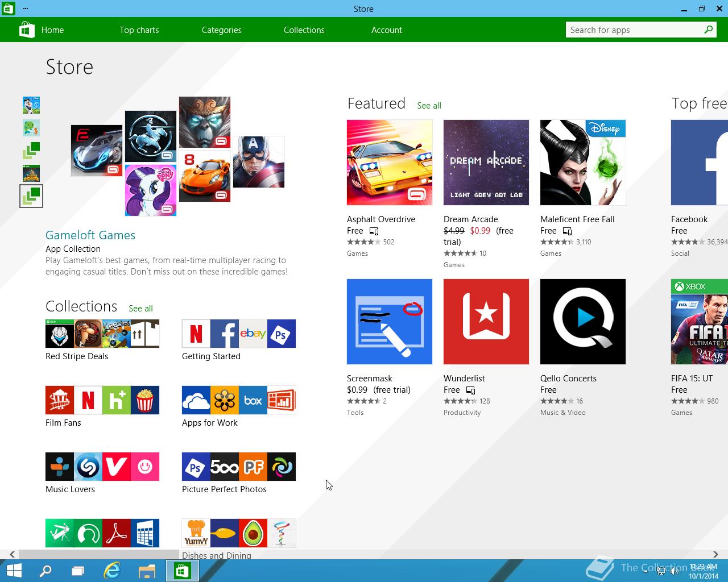Open the Screenmask app tile

(390, 322)
